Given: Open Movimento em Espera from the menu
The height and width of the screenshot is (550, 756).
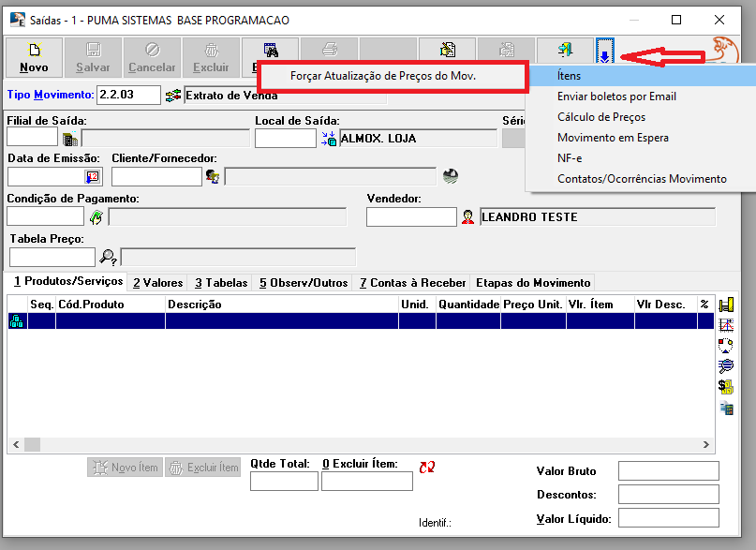Looking at the screenshot, I should (613, 138).
